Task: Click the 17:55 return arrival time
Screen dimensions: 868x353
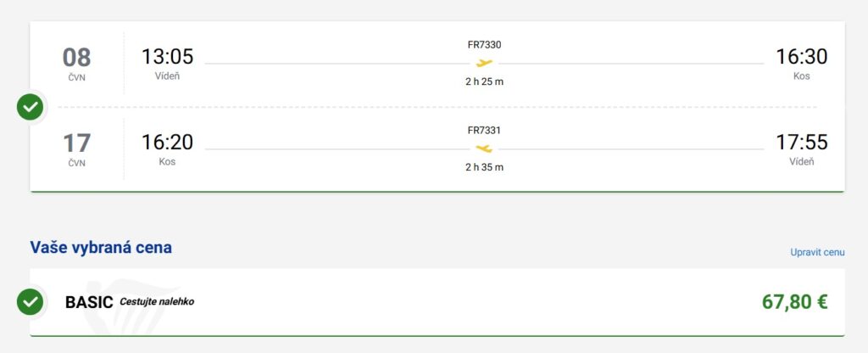Action: click(801, 142)
